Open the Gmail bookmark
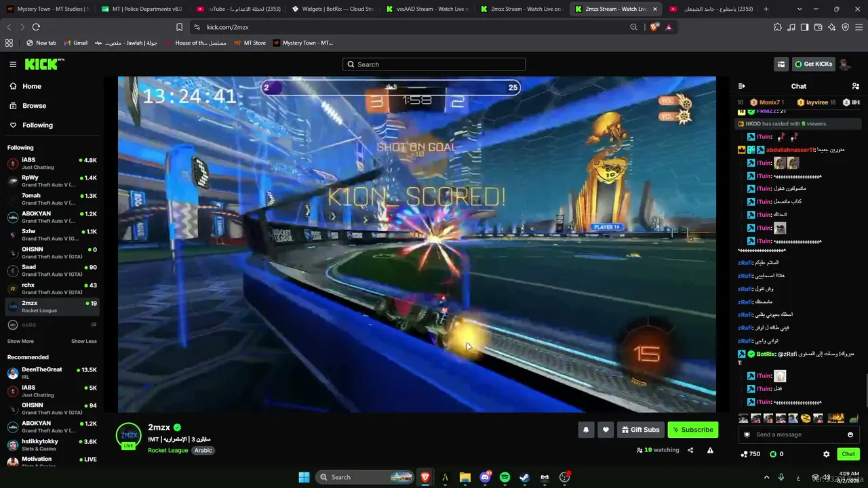 coord(76,43)
